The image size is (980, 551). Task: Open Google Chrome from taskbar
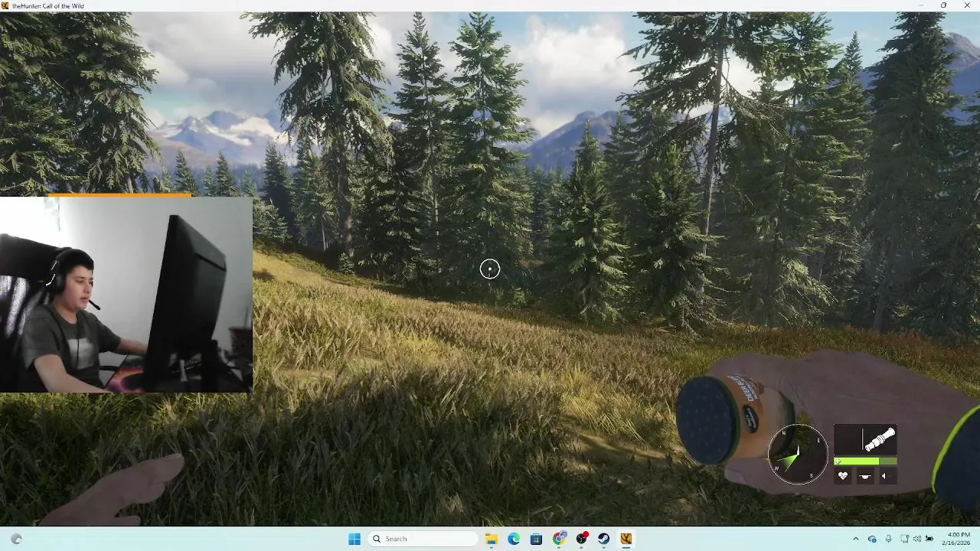559,539
